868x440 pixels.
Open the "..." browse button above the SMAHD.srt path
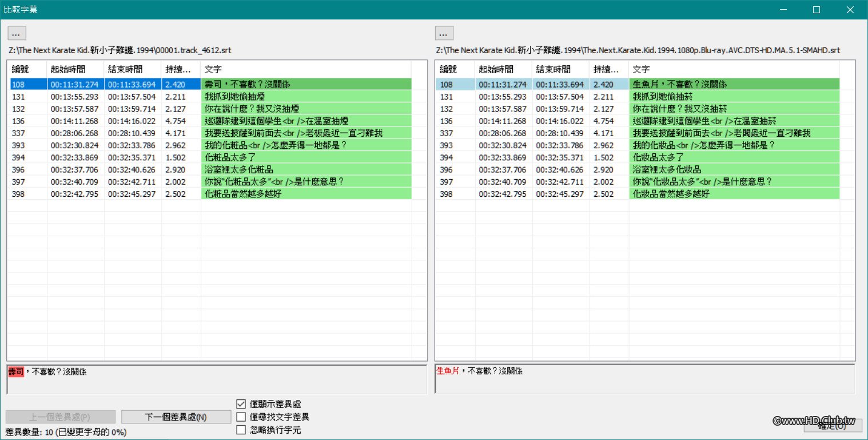pos(444,33)
